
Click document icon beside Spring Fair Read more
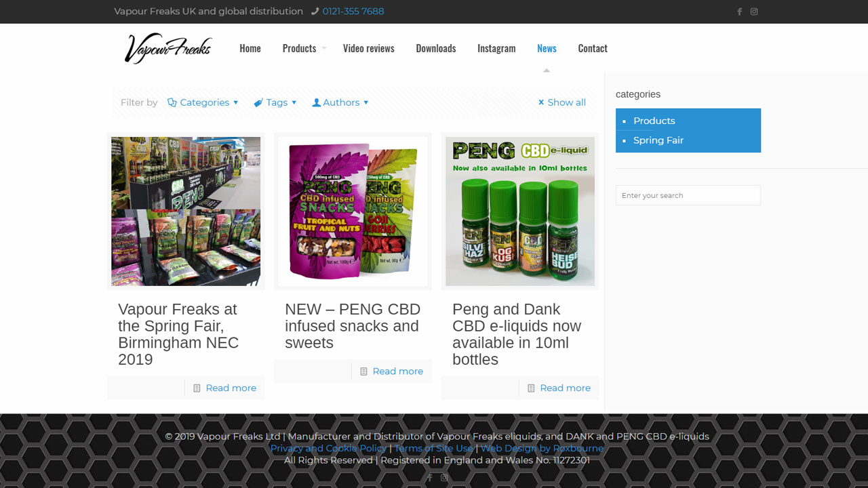point(197,388)
